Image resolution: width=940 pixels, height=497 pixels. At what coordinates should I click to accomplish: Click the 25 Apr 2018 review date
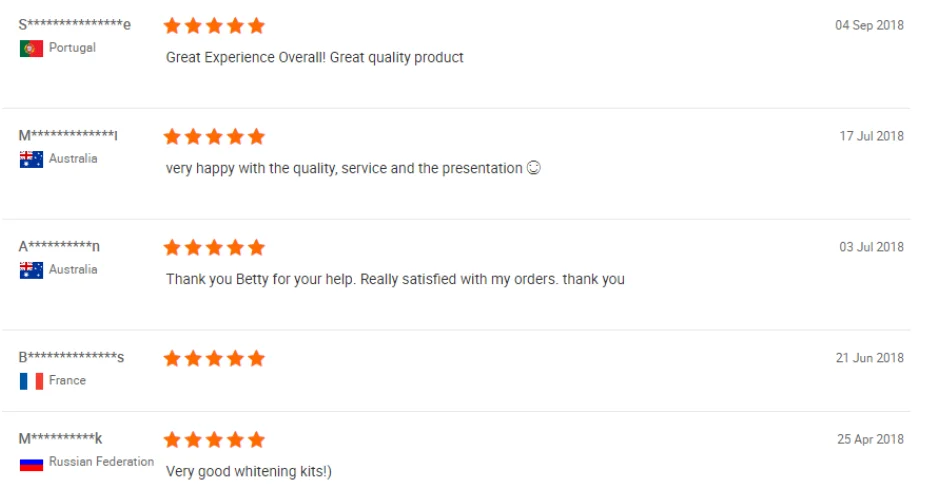tap(869, 440)
